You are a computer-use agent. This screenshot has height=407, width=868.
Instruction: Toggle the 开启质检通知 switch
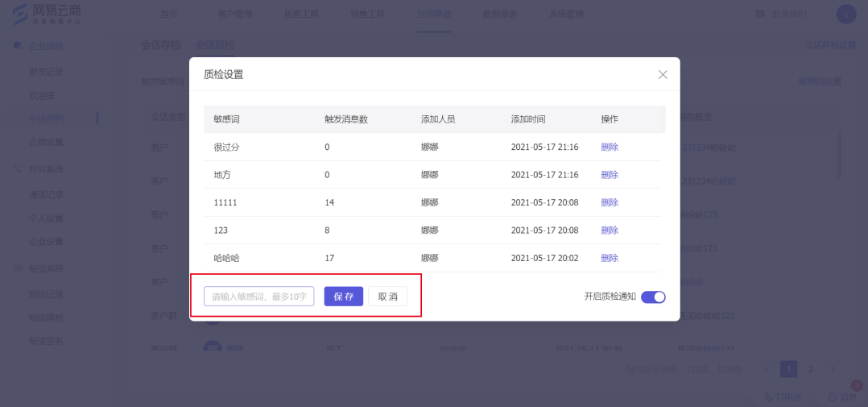pos(653,297)
